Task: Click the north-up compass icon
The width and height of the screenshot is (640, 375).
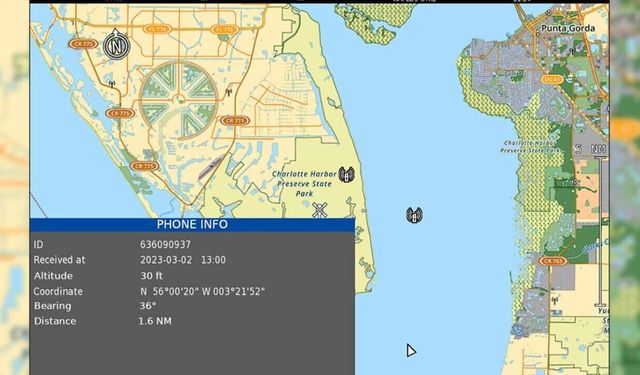Action: pyautogui.click(x=116, y=44)
